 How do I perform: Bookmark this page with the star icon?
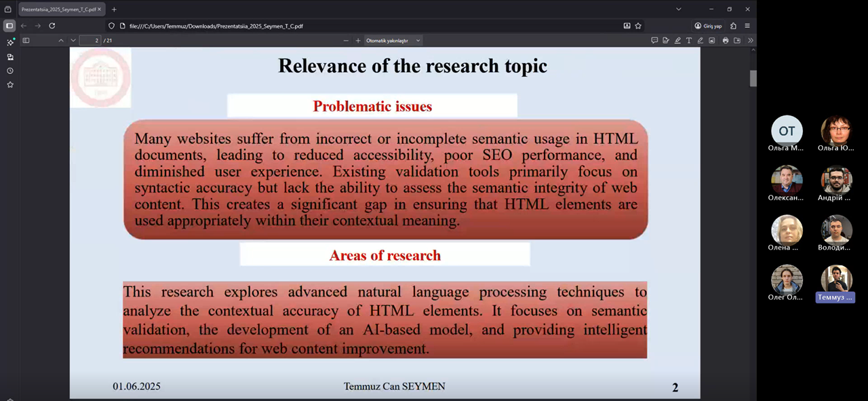(x=638, y=26)
